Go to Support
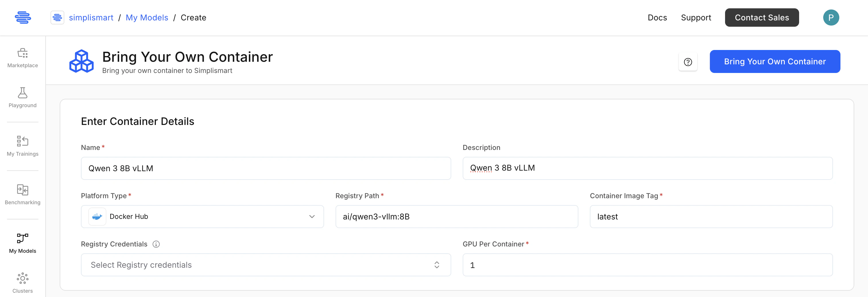This screenshot has height=297, width=868. (696, 17)
